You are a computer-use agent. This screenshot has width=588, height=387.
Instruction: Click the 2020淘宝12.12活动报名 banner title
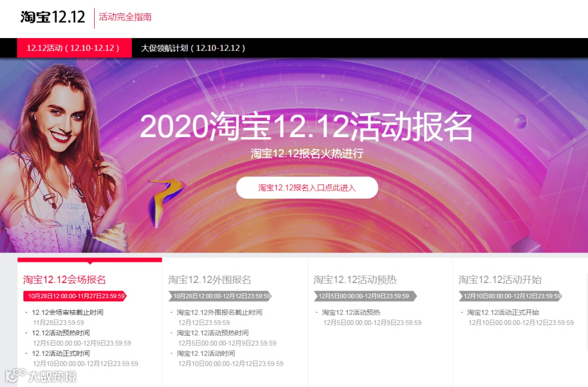(306, 126)
